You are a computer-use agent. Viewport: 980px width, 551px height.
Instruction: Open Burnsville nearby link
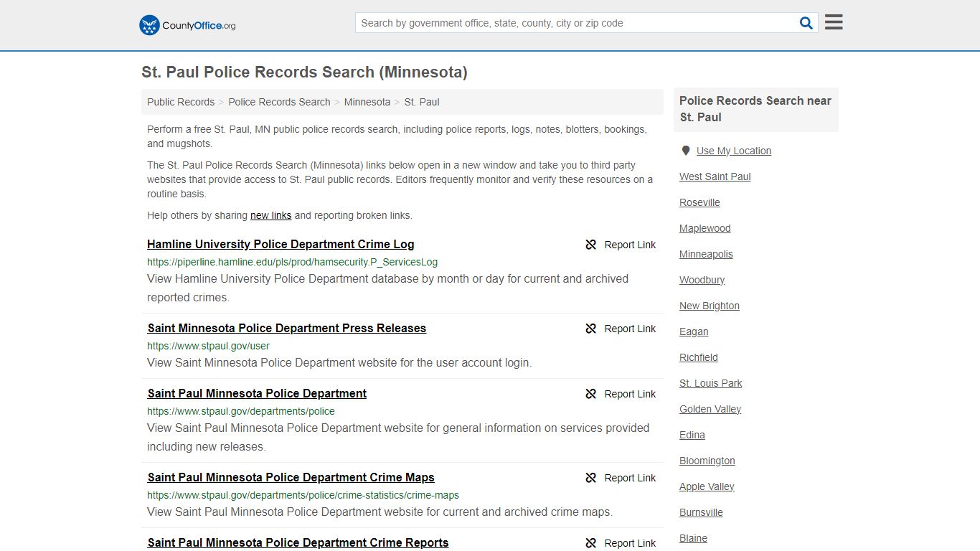[701, 512]
